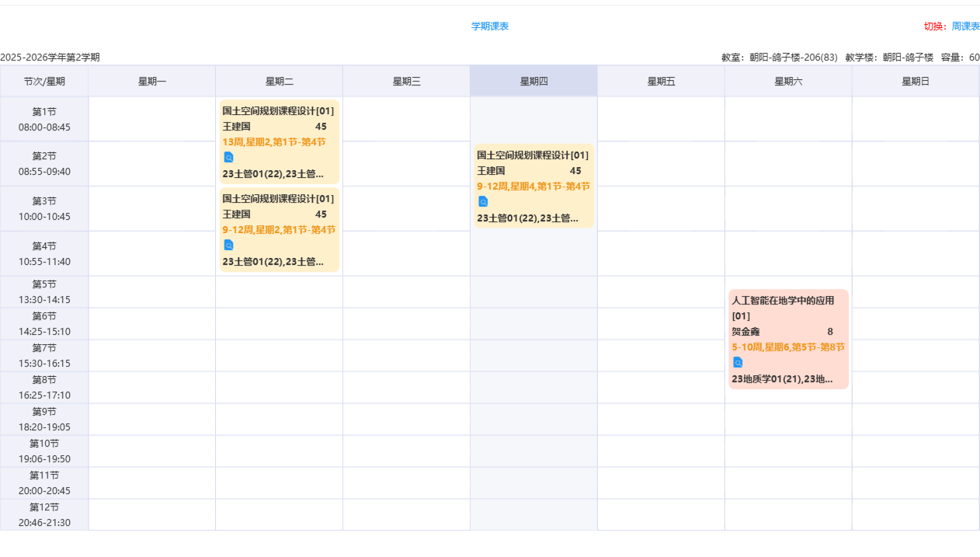Click the 星期日 column header
The height and width of the screenshot is (557, 980).
click(x=916, y=82)
